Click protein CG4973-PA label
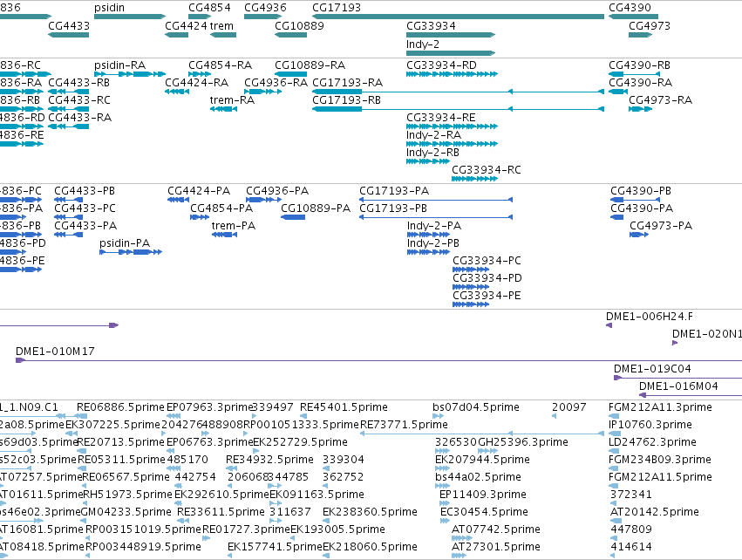The width and height of the screenshot is (742, 560). (661, 226)
